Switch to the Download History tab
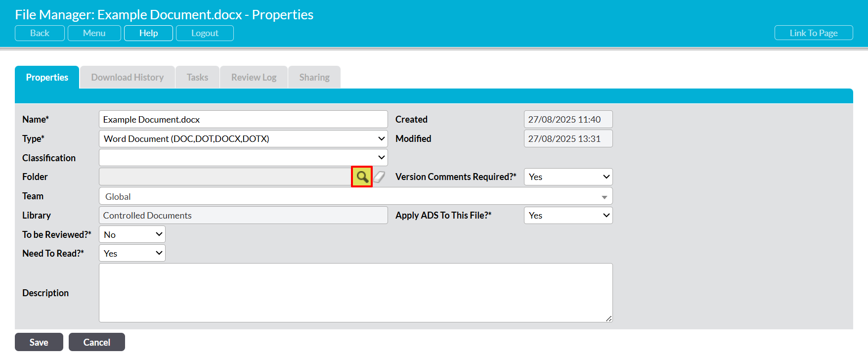The width and height of the screenshot is (868, 360). (x=128, y=78)
